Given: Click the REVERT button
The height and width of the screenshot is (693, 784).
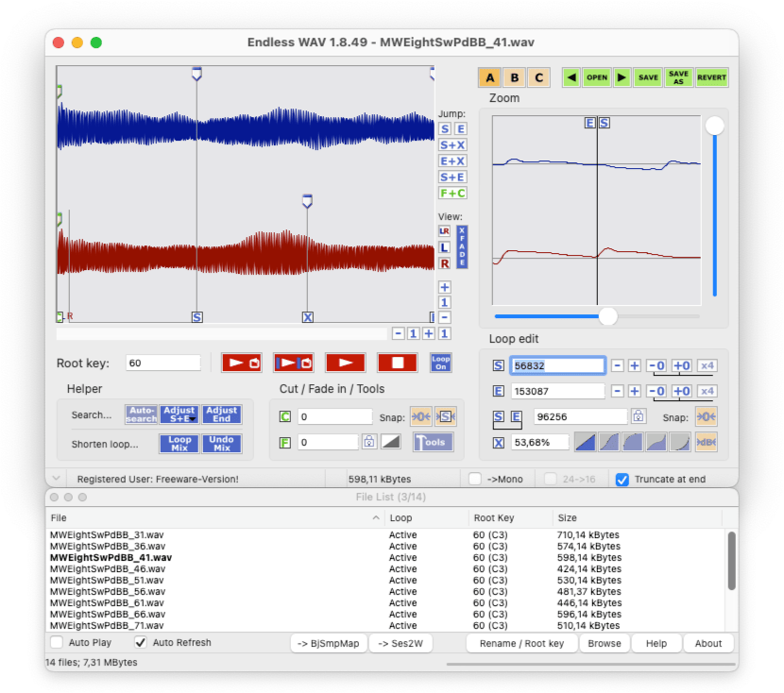Looking at the screenshot, I should [711, 77].
